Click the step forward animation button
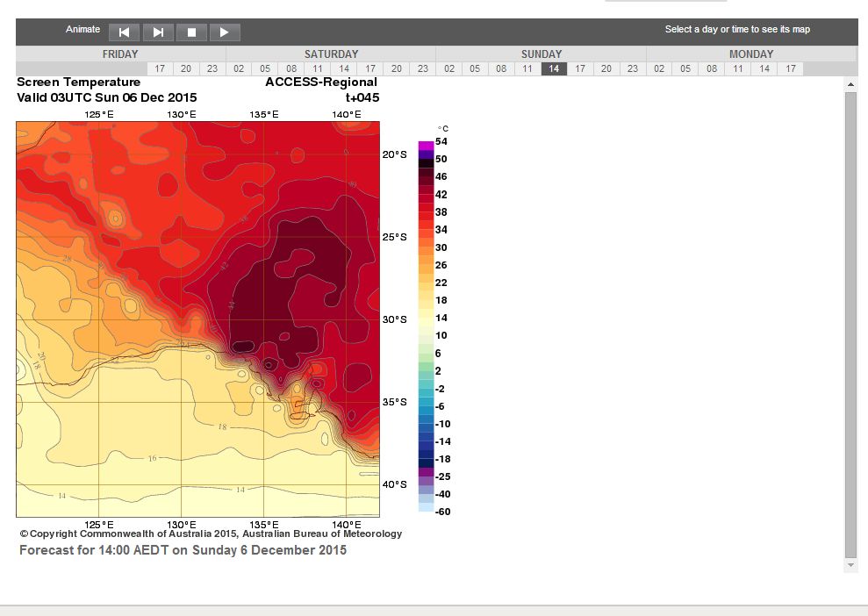The image size is (868, 616). (158, 32)
